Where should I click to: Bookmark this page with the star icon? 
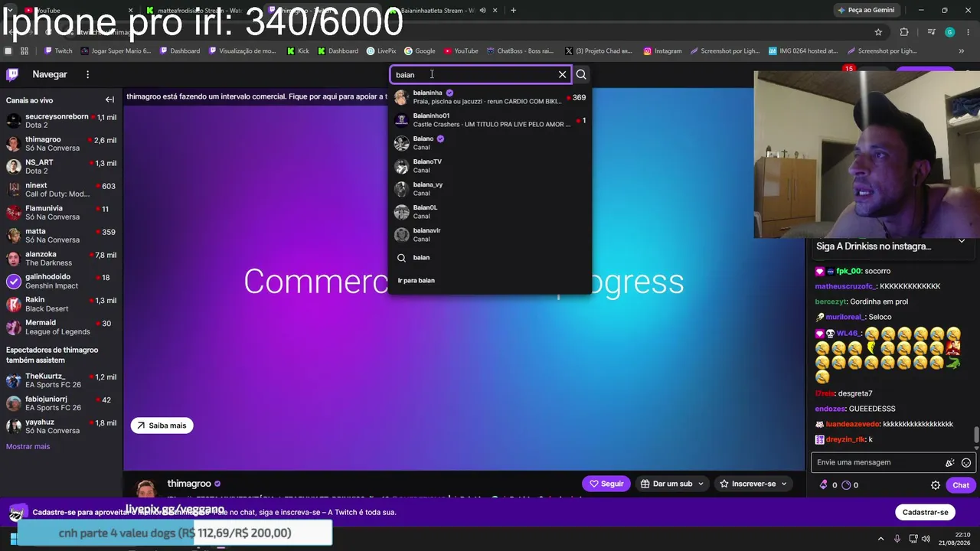(878, 32)
